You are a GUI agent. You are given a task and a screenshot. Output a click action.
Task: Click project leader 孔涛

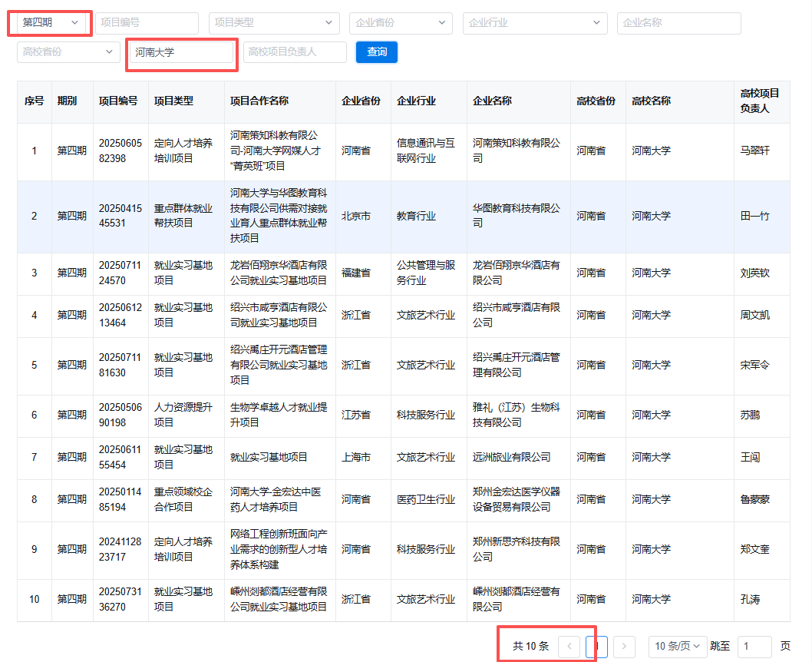pyautogui.click(x=750, y=599)
